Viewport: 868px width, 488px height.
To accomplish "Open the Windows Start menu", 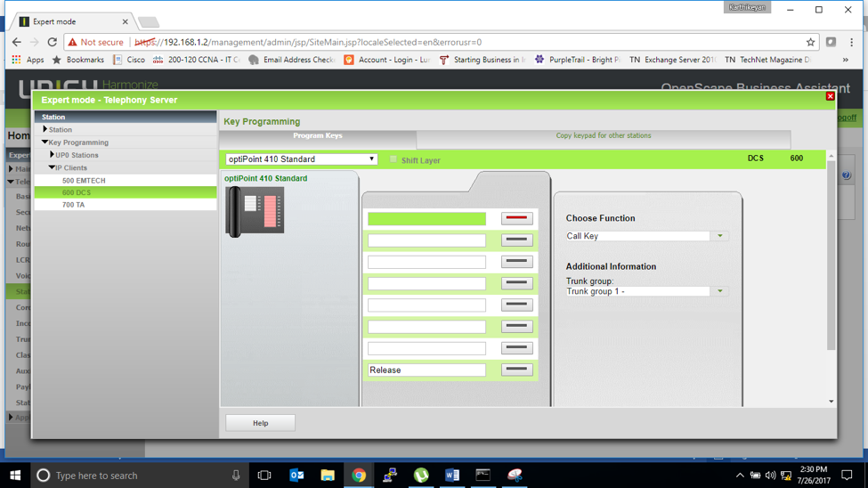I will click(15, 476).
